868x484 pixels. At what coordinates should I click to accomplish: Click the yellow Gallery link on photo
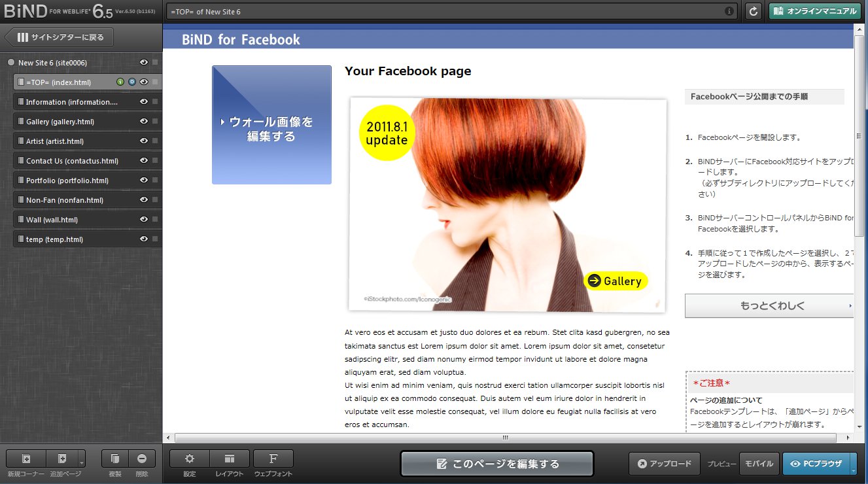point(616,281)
